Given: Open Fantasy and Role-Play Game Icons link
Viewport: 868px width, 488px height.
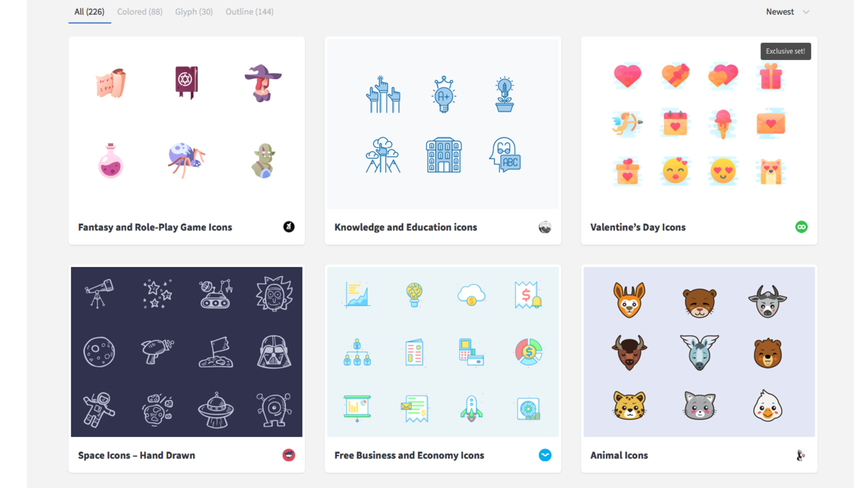Looking at the screenshot, I should 155,227.
